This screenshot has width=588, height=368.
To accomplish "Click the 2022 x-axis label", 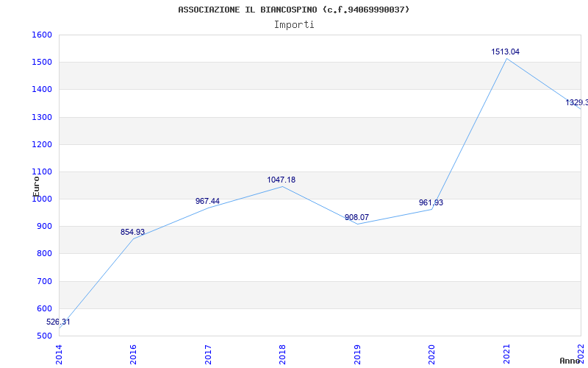I will (x=581, y=355).
